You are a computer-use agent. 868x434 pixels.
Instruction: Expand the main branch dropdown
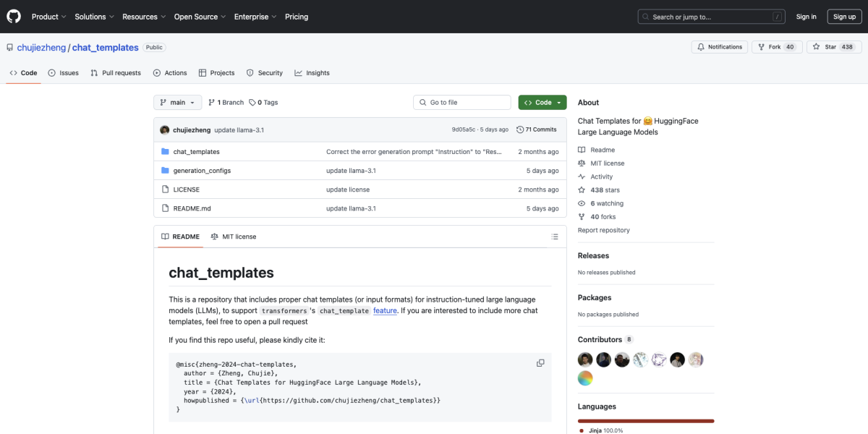pyautogui.click(x=177, y=103)
